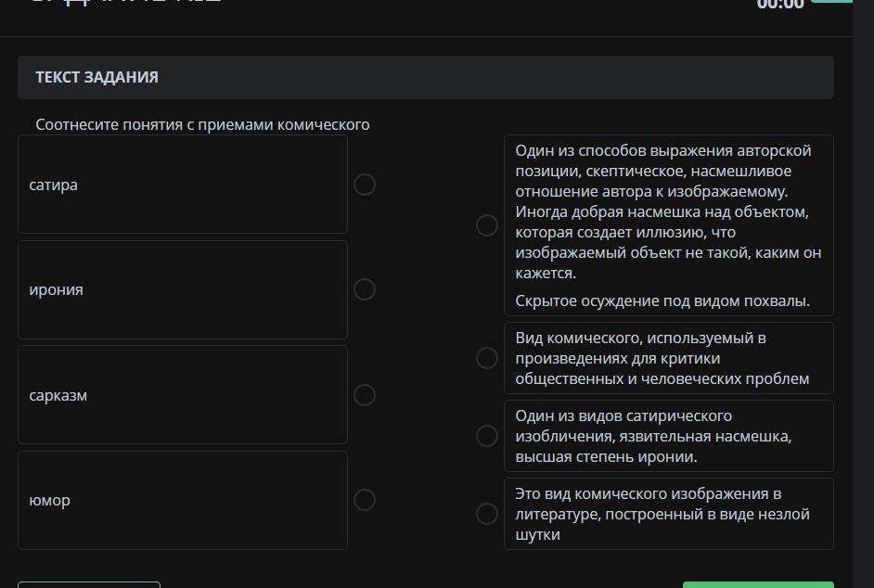Select the connector circle next to сарказм
The image size is (874, 588).
365,395
